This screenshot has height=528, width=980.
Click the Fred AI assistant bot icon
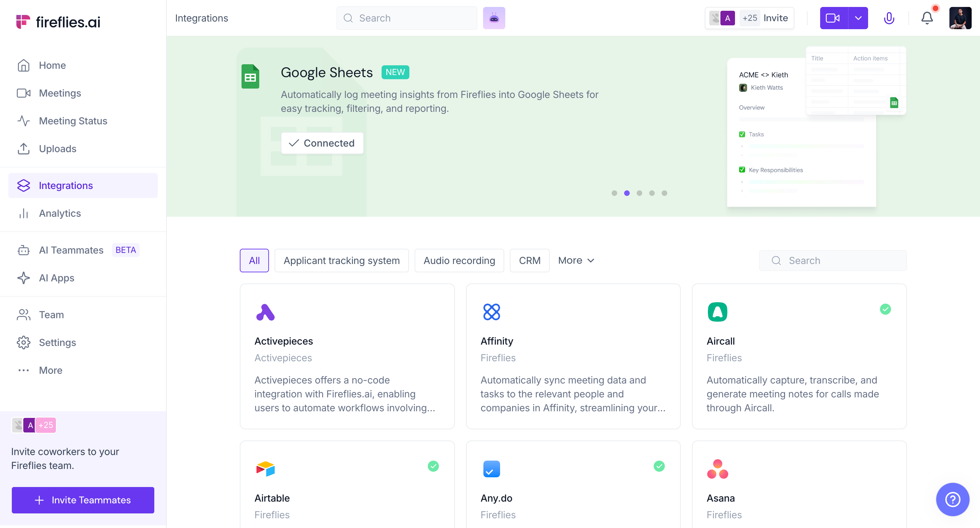[494, 18]
